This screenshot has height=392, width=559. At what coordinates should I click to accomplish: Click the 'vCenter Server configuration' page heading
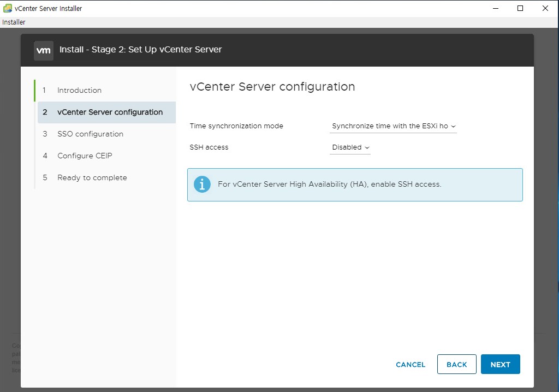(272, 87)
